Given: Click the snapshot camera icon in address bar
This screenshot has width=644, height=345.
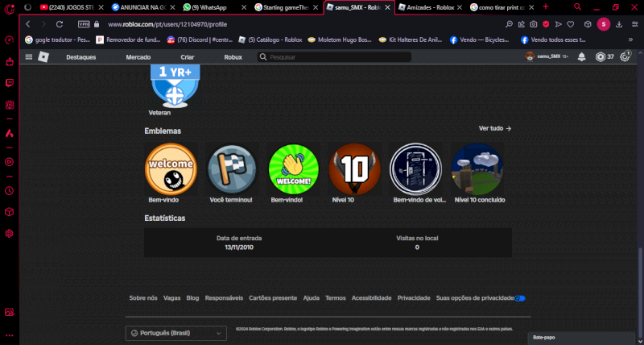Looking at the screenshot, I should (534, 24).
